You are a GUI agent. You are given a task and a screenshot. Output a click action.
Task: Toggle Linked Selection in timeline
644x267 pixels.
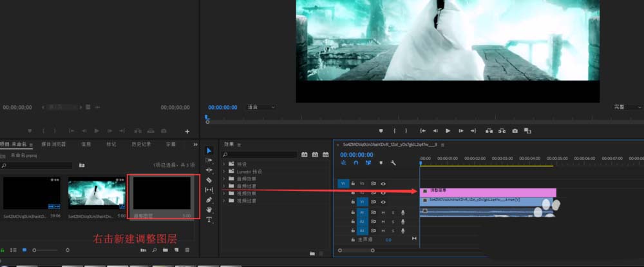[x=368, y=163]
